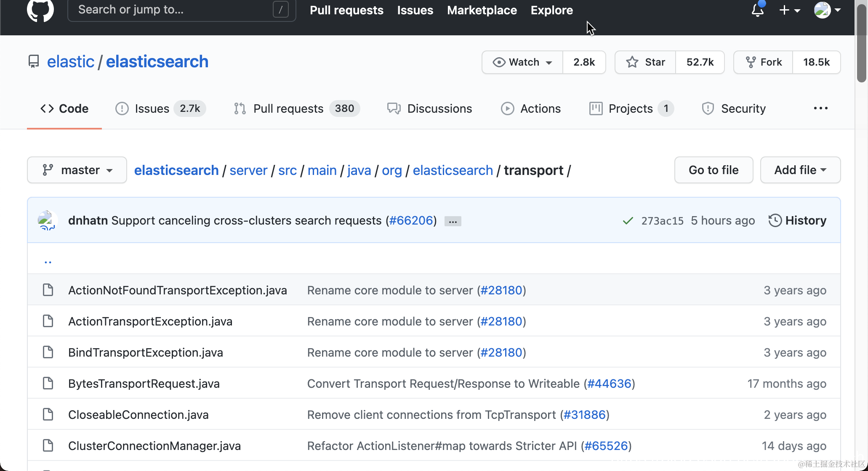Open the plus create-new menu
Image resolution: width=868 pixels, height=471 pixels.
click(x=790, y=10)
